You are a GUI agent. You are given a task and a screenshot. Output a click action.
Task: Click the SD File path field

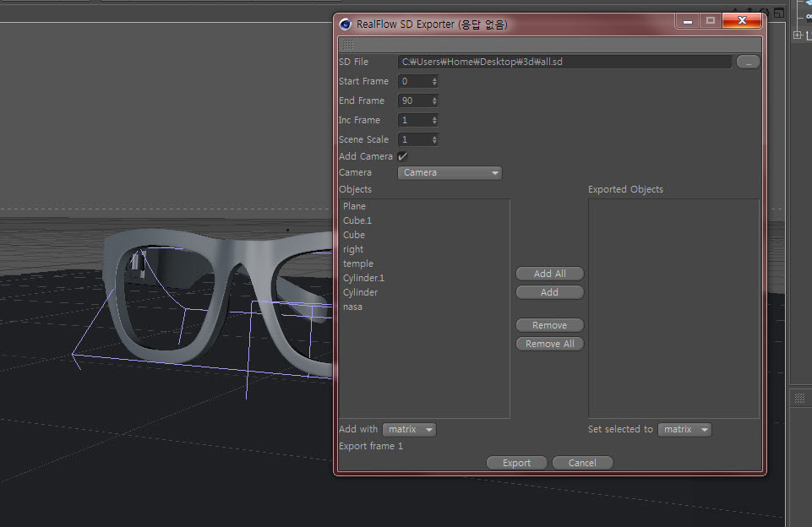pyautogui.click(x=564, y=62)
